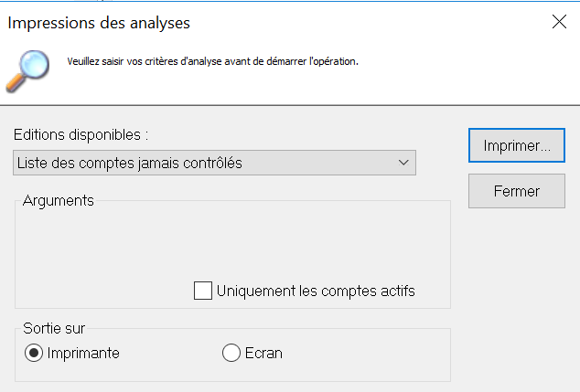Click the 'Sortie sur' group heading
The image size is (580, 392).
55,328
